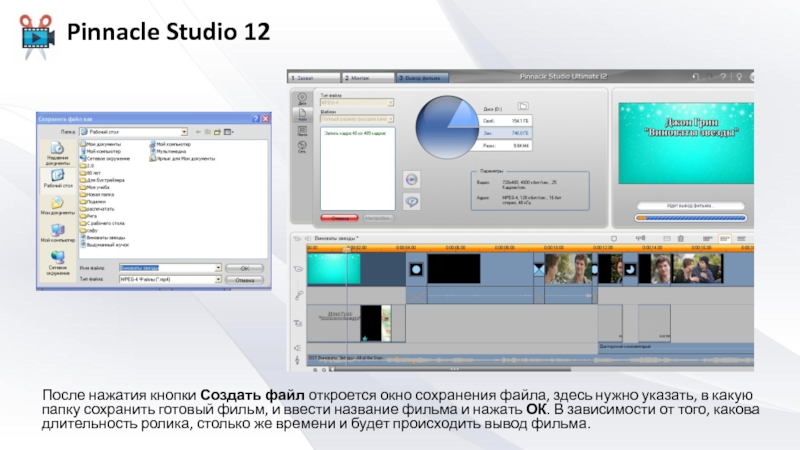Viewport: 800px width, 450px height.
Task: Click the Undo arrow in title bar
Action: (x=695, y=77)
